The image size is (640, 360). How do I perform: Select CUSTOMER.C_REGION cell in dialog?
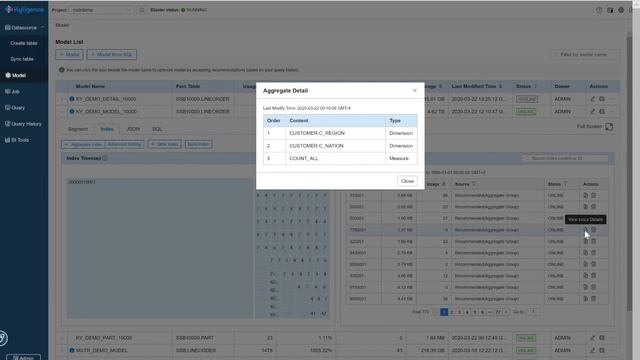tap(336, 133)
